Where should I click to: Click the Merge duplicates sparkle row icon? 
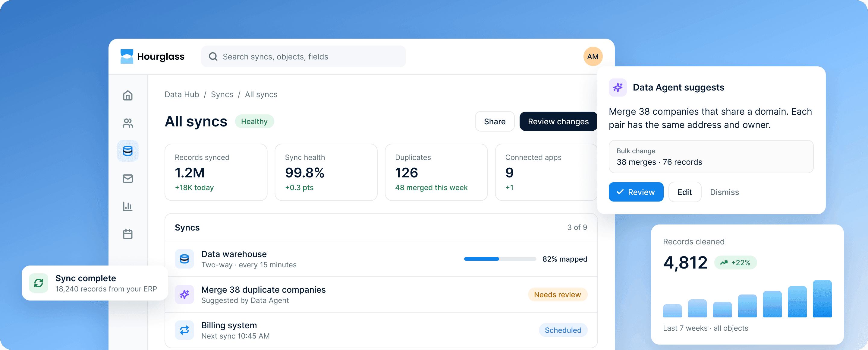click(x=184, y=294)
